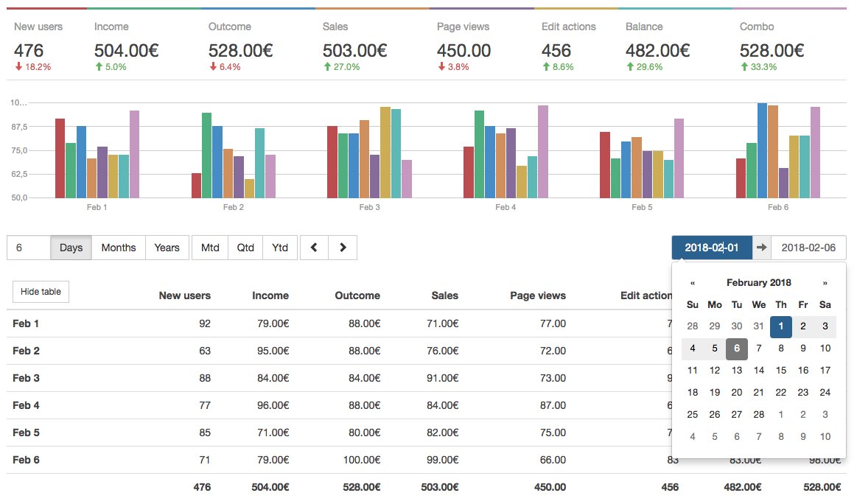The width and height of the screenshot is (857, 504).
Task: Click the Feb 3 table row label
Action: tap(26, 378)
